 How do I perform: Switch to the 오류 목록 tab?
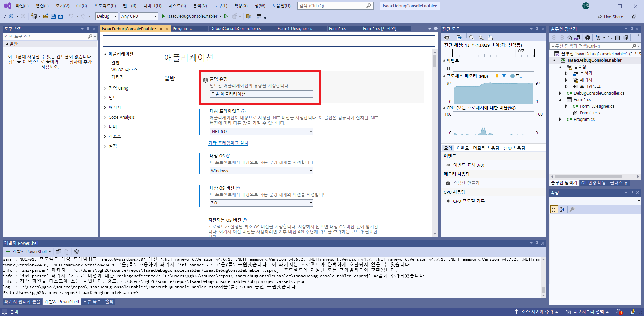click(x=92, y=302)
